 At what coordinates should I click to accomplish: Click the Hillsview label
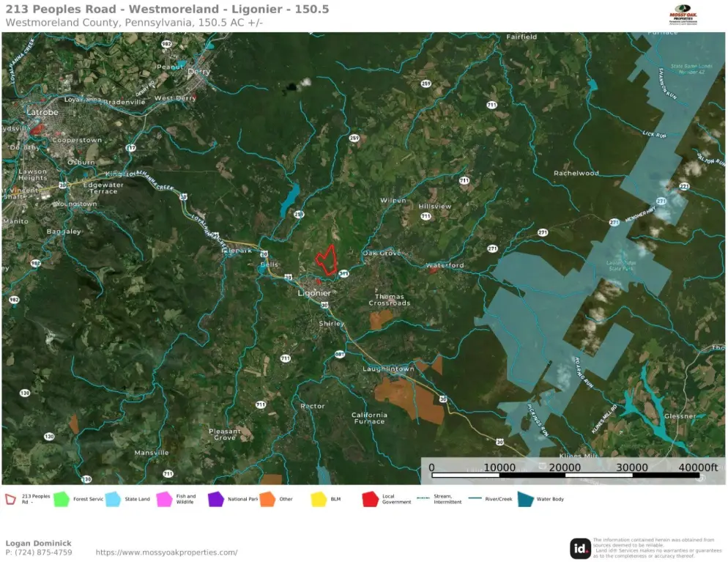434,206
